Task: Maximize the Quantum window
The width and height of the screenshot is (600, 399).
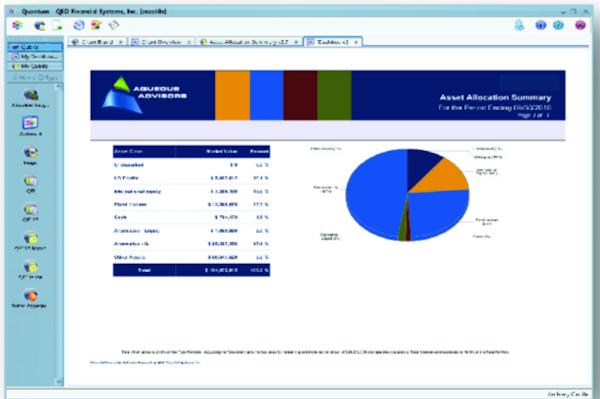Action: pyautogui.click(x=573, y=11)
